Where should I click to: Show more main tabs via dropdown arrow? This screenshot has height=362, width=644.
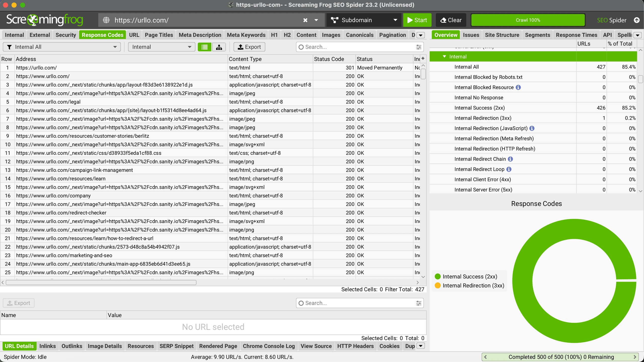421,35
